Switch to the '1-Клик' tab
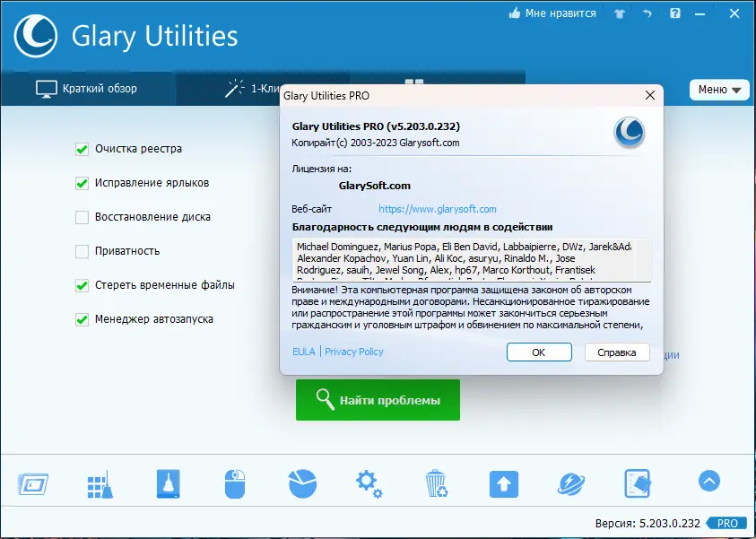This screenshot has width=756, height=539. point(253,89)
